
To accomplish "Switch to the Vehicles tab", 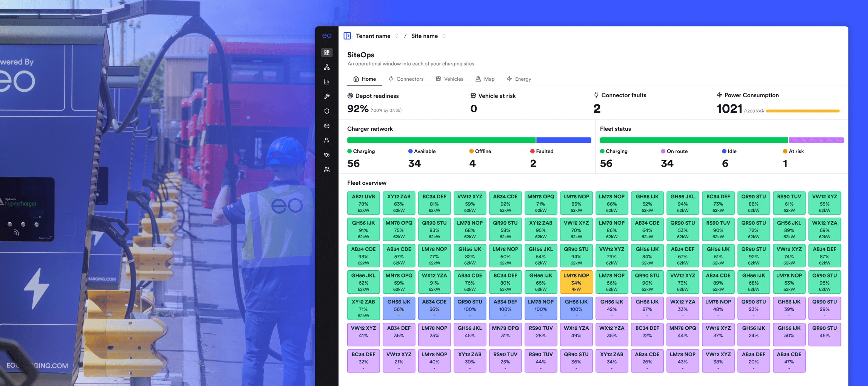I will click(x=449, y=79).
